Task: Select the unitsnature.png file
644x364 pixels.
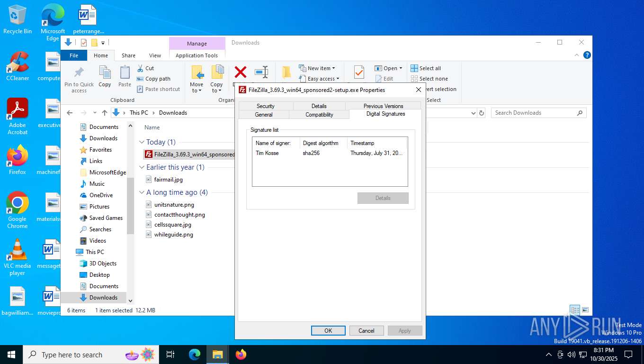Action: [174, 205]
